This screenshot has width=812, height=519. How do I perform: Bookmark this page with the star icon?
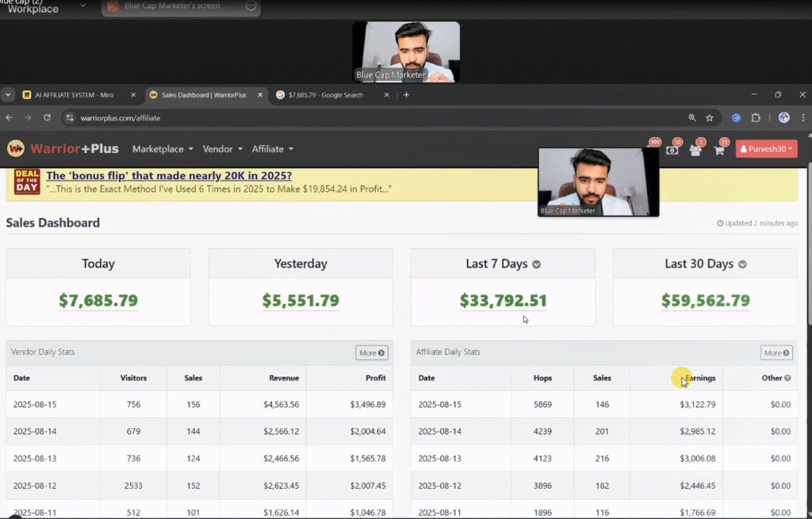tap(710, 117)
